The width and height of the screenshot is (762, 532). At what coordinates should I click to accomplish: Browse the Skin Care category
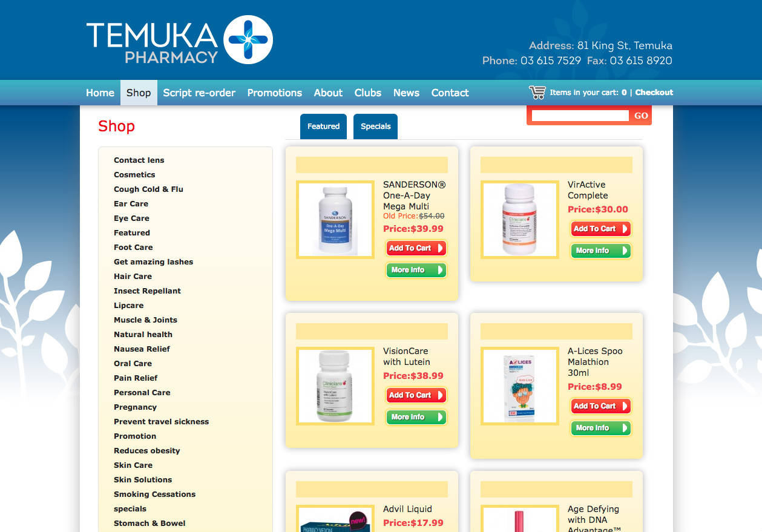(x=133, y=465)
